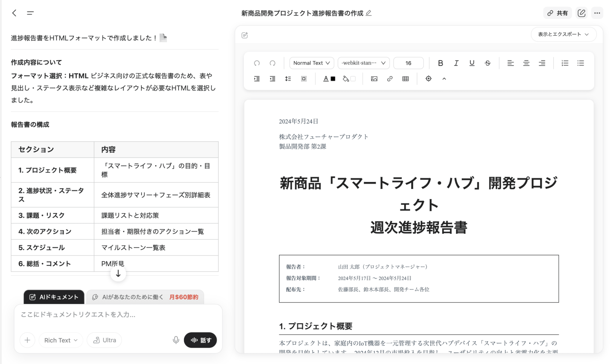This screenshot has width=612, height=364.
Task: Open the Normal Text style dropdown
Action: pos(311,63)
